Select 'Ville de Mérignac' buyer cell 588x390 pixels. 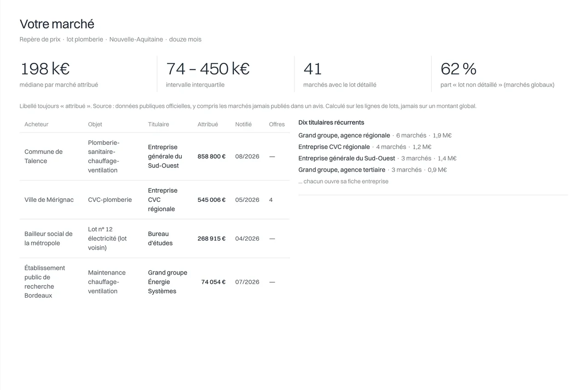[49, 200]
